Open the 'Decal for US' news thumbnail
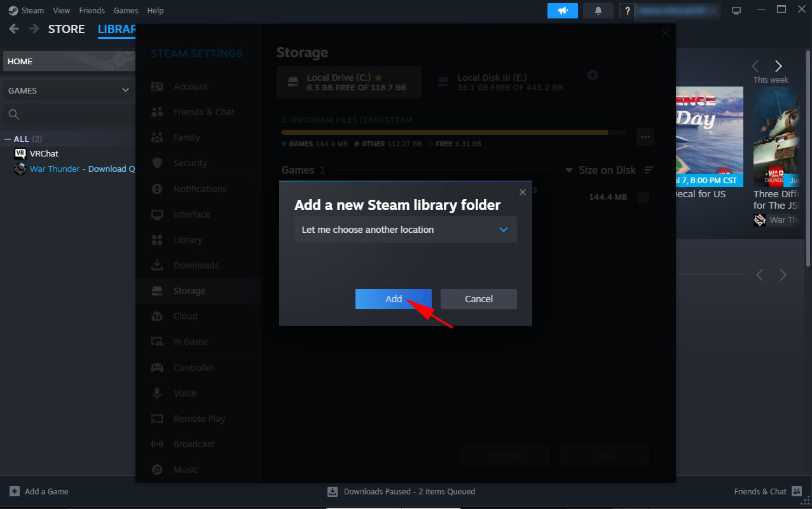This screenshot has width=812, height=509. tap(709, 136)
